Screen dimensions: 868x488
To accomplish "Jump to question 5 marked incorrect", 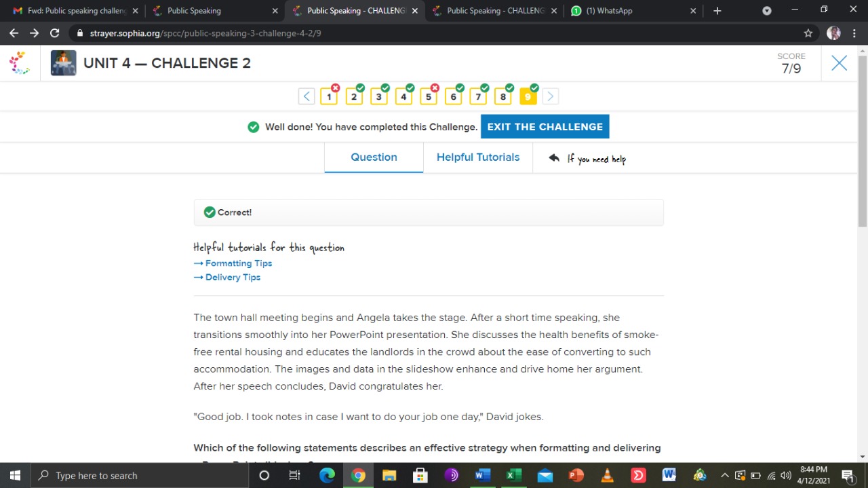I will click(429, 96).
